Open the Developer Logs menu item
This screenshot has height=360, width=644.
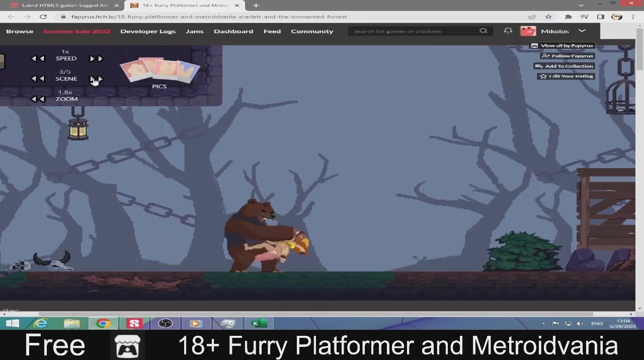click(x=148, y=31)
